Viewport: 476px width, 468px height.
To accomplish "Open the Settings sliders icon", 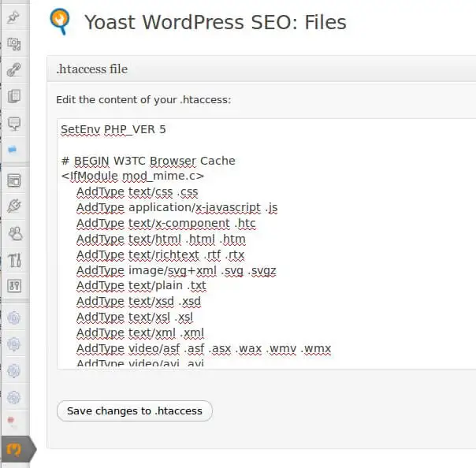I will (14, 286).
